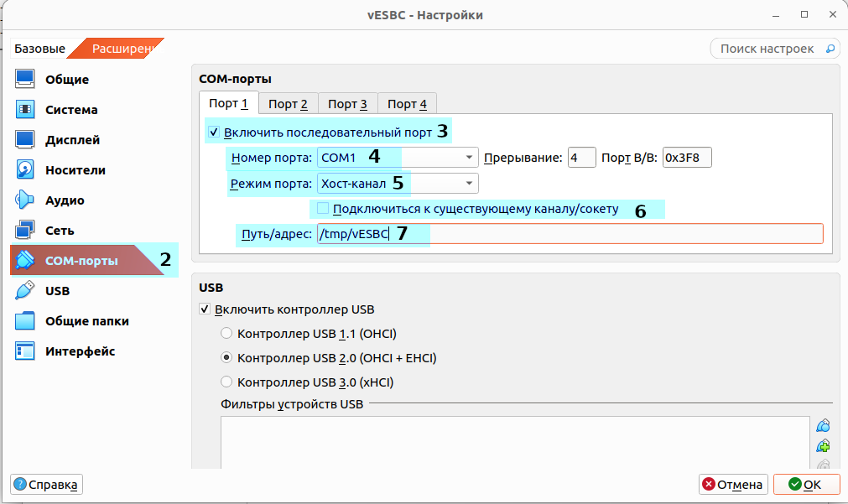Open the USB plug icon
Image resolution: width=848 pixels, height=504 pixels.
pos(25,291)
